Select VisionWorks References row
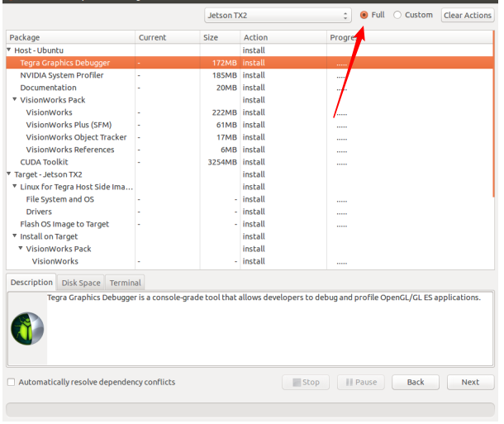This screenshot has width=504, height=424. (250, 150)
